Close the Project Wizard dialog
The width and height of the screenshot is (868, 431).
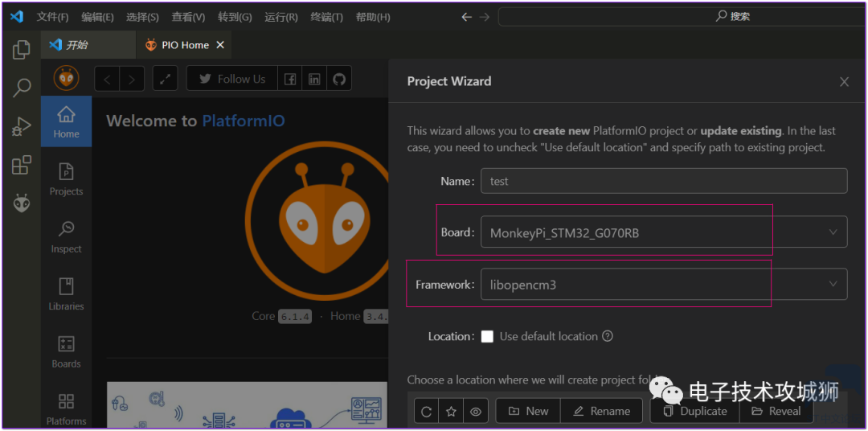844,82
